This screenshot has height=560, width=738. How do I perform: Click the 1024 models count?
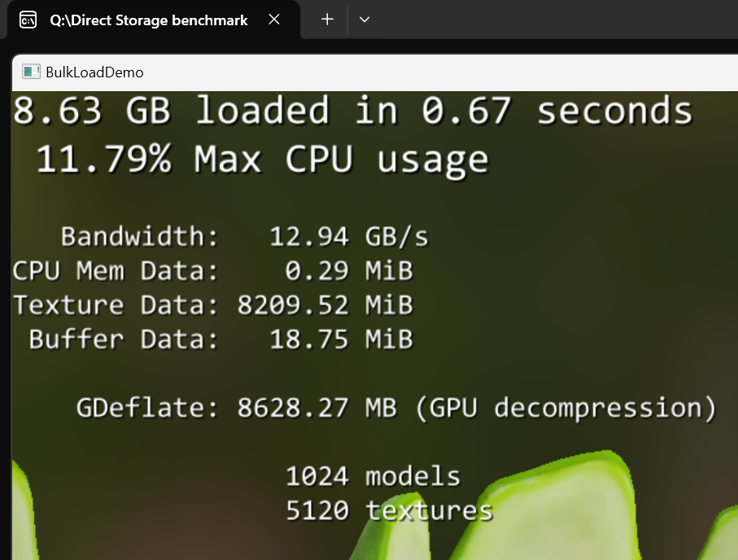click(x=373, y=476)
